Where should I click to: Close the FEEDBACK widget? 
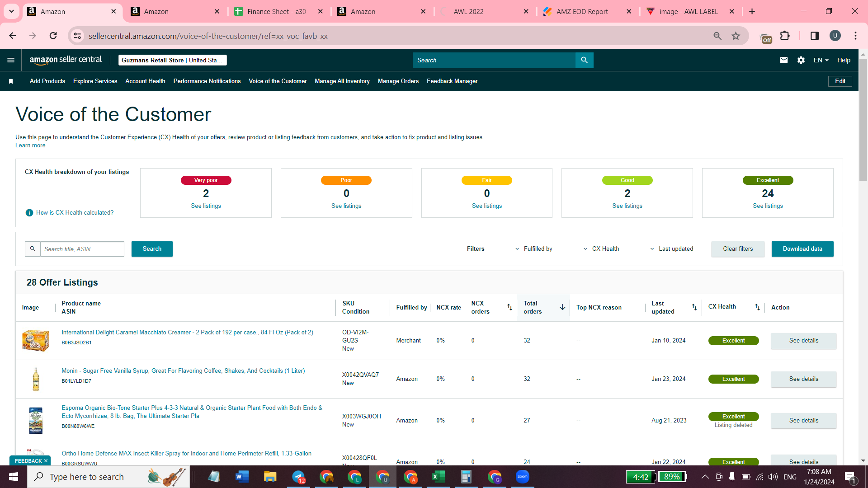click(46, 461)
